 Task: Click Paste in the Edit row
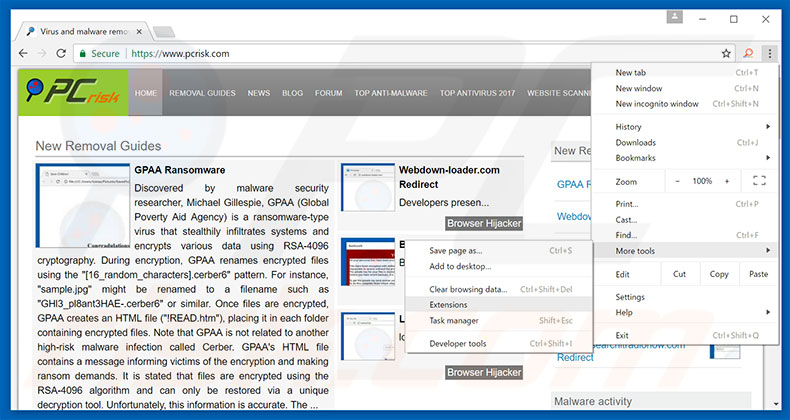[x=759, y=274]
